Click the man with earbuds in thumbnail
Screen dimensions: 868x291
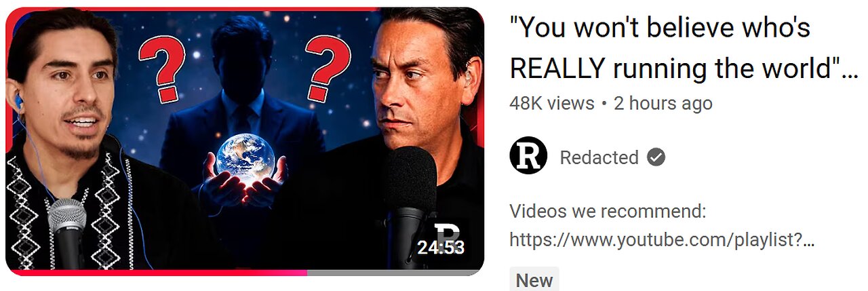tap(68, 142)
